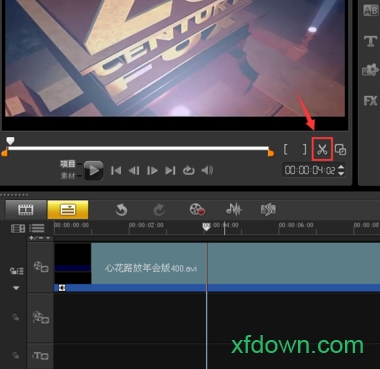Open the Title (T) library panel
Viewport: 380px width, 369px height.
point(370,41)
